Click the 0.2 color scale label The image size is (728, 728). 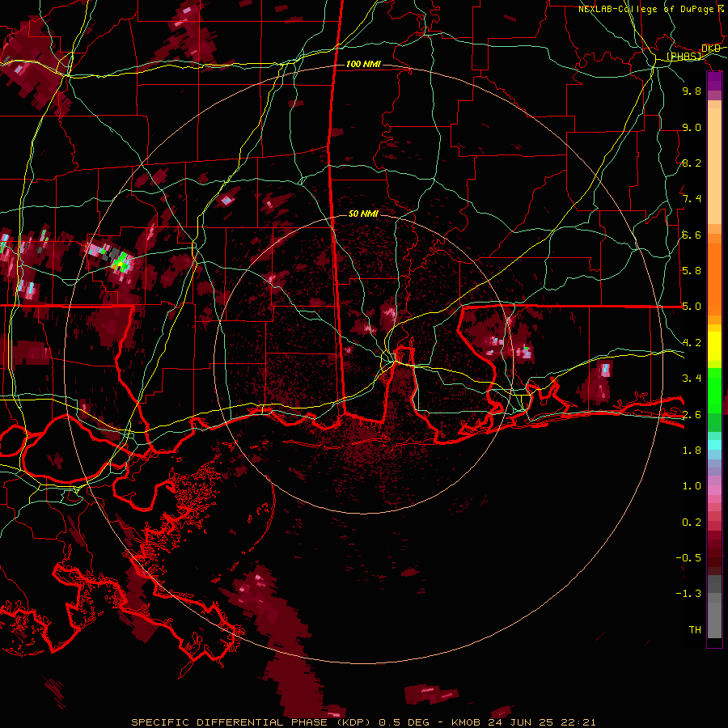[692, 523]
